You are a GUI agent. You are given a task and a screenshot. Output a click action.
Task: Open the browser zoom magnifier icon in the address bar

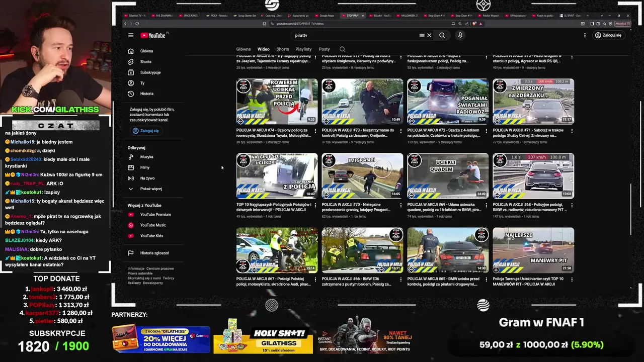pyautogui.click(x=460, y=24)
